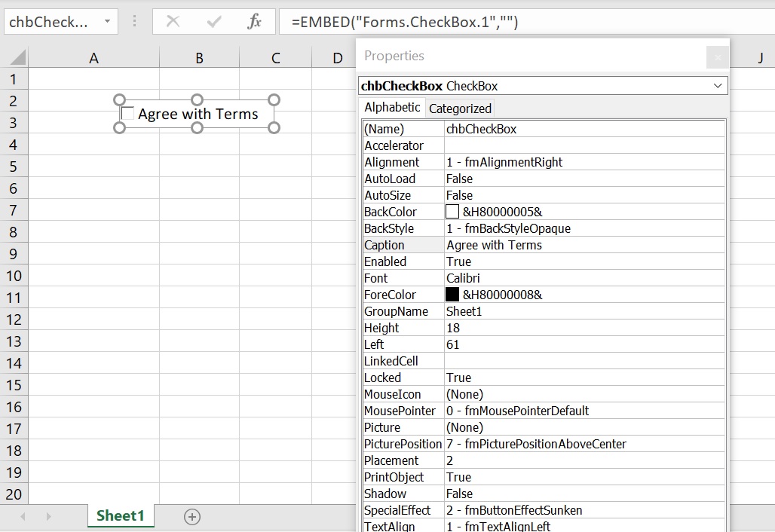Switch to the Categorized tab
This screenshot has width=775, height=532.
pyautogui.click(x=460, y=108)
